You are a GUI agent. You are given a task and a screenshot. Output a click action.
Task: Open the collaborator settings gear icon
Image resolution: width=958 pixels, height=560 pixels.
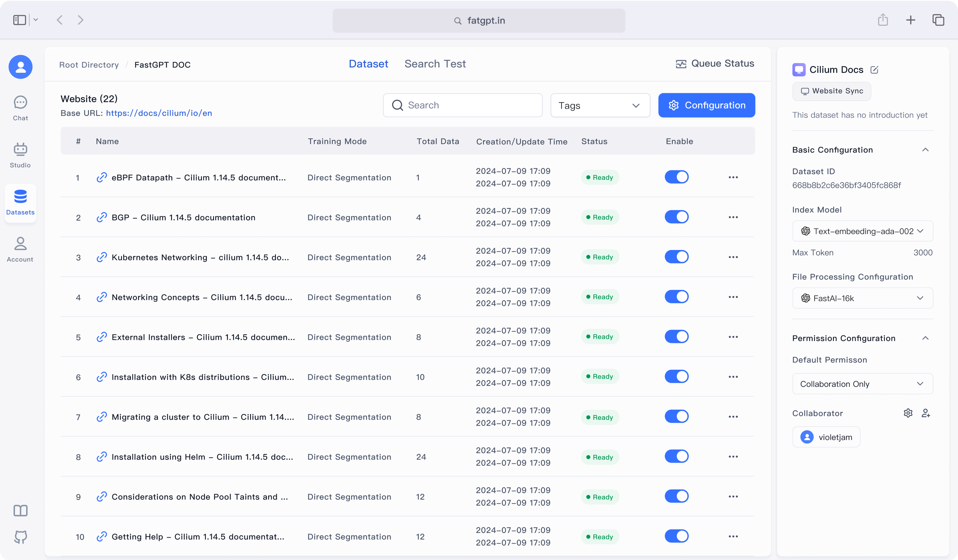(x=908, y=413)
